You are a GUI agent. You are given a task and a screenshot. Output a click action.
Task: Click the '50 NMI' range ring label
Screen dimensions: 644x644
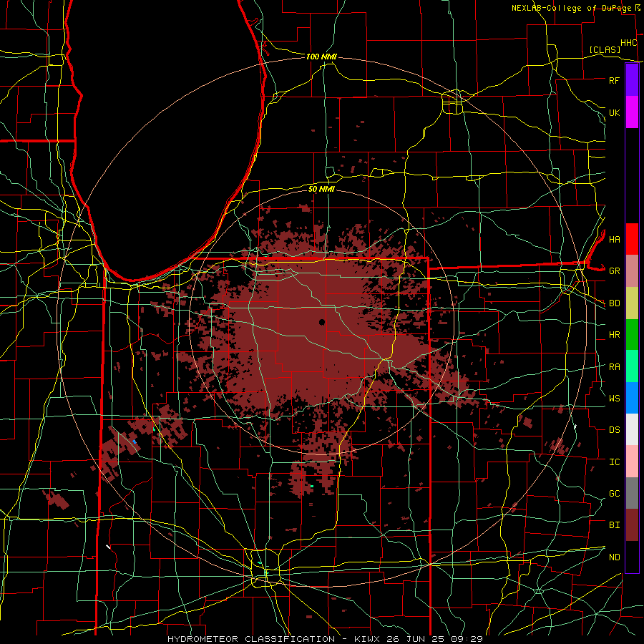321,189
